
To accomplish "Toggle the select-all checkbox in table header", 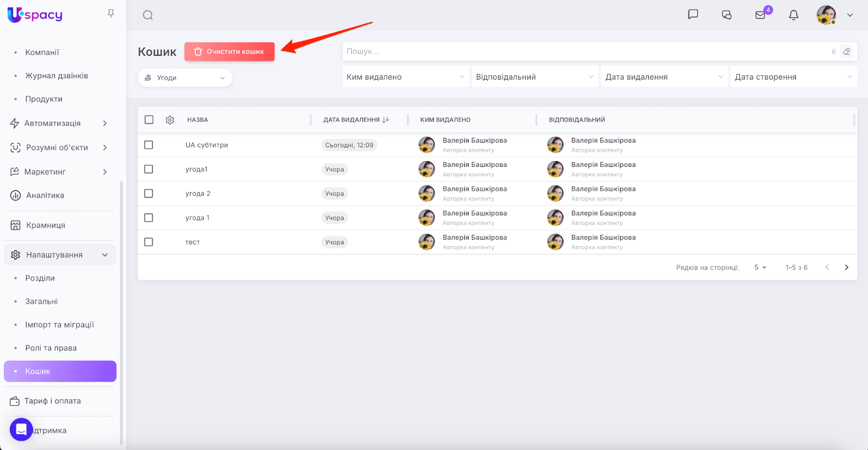I will (x=149, y=120).
